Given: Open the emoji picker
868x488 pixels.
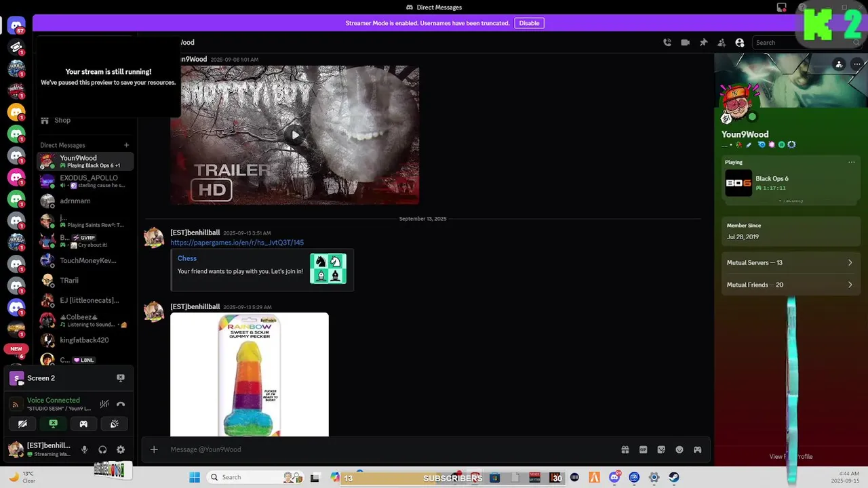Looking at the screenshot, I should click(679, 449).
